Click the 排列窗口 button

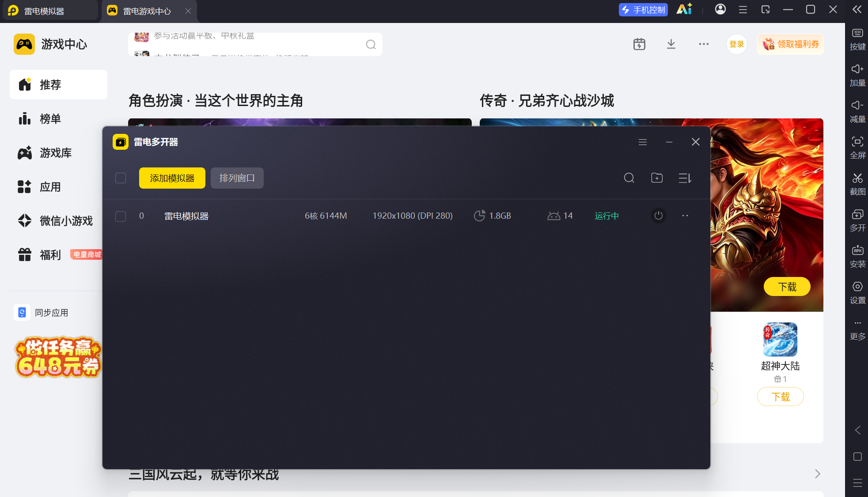click(237, 178)
